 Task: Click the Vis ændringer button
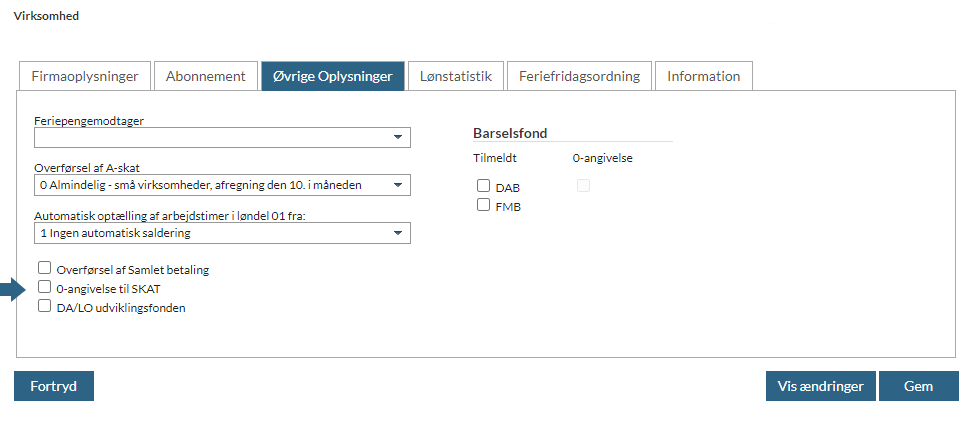[x=820, y=386]
